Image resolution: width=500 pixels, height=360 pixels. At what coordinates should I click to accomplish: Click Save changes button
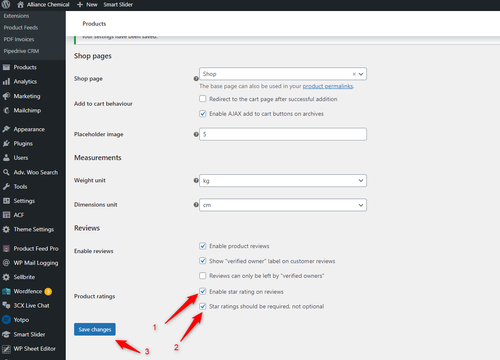click(x=95, y=329)
